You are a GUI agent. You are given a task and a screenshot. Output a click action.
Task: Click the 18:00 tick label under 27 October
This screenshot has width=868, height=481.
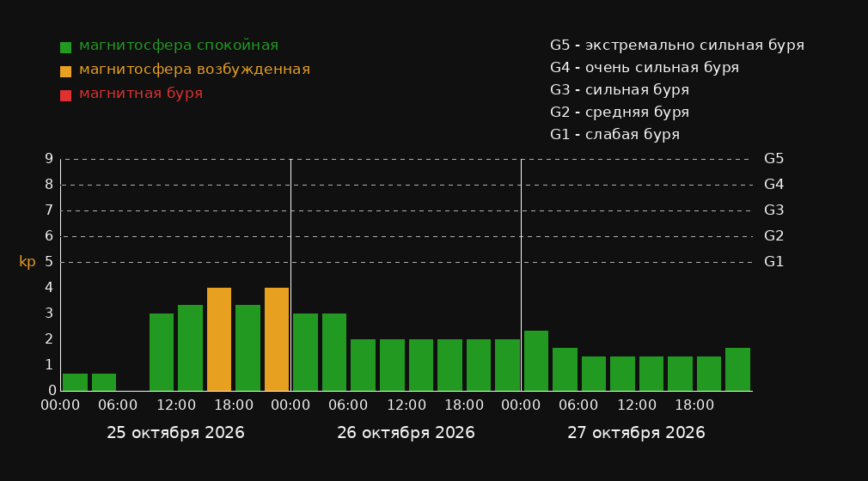(694, 405)
